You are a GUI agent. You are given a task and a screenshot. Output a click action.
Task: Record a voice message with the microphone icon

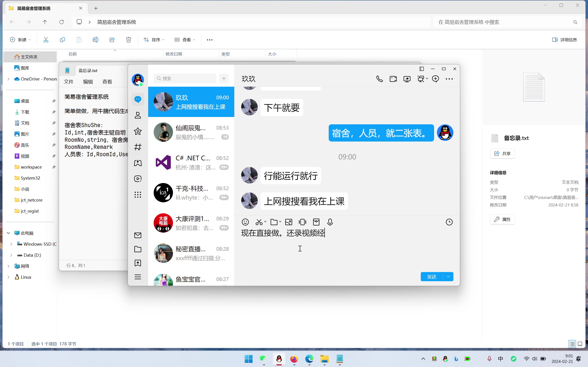coord(330,222)
